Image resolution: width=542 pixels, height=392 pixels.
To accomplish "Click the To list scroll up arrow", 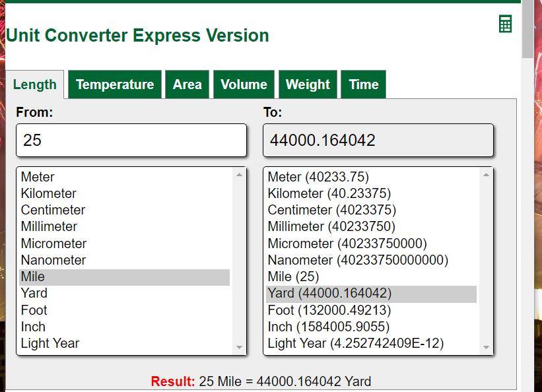I will (486, 175).
